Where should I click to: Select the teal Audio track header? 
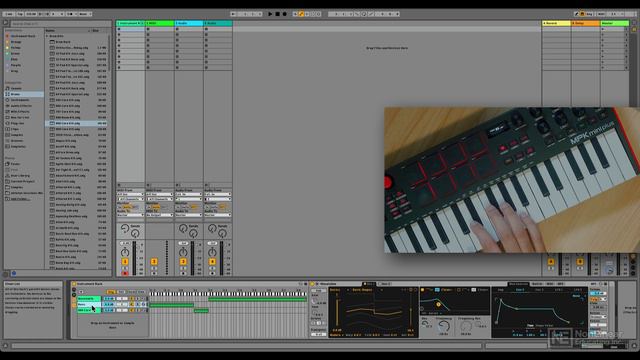[218, 23]
